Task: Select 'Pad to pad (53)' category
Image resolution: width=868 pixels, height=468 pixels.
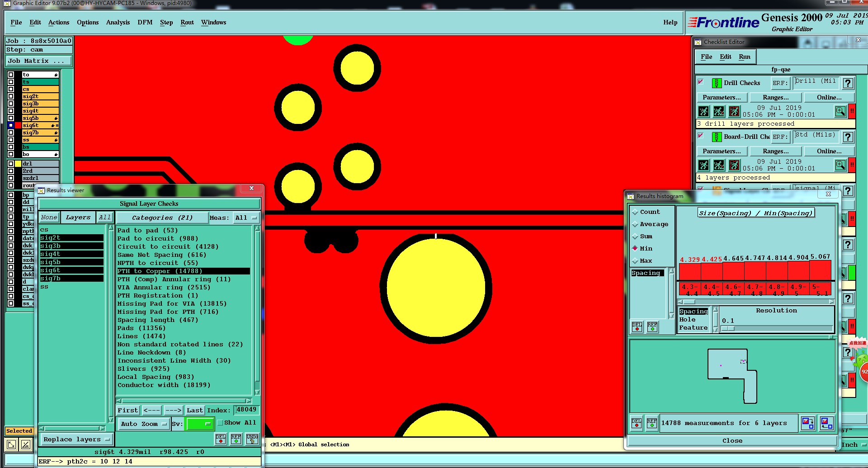Action: (147, 231)
